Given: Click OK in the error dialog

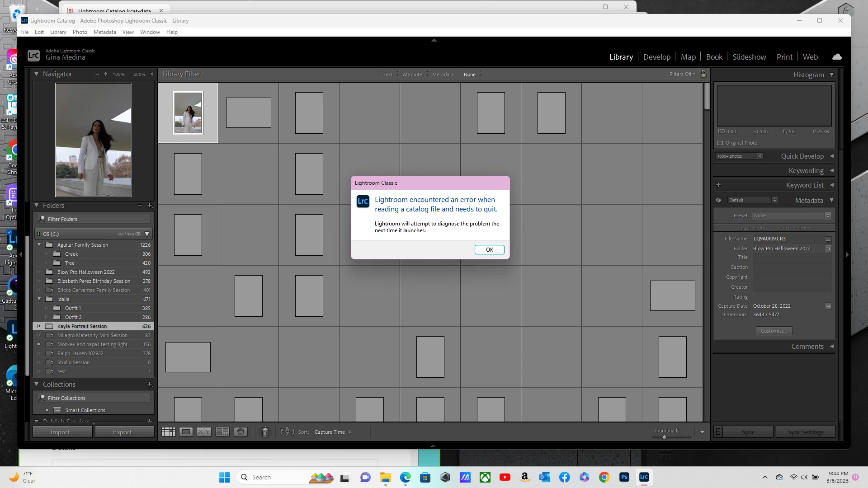Looking at the screenshot, I should click(x=489, y=250).
